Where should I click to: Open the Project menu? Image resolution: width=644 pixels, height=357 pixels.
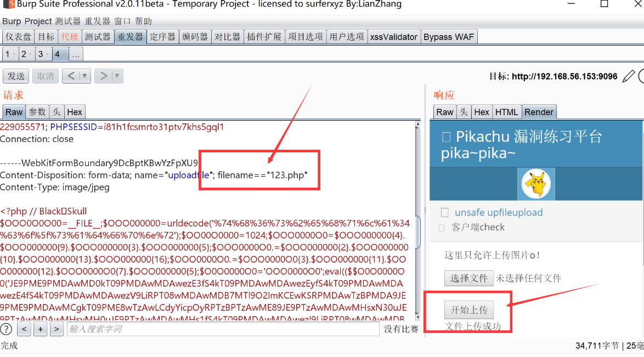(x=38, y=21)
